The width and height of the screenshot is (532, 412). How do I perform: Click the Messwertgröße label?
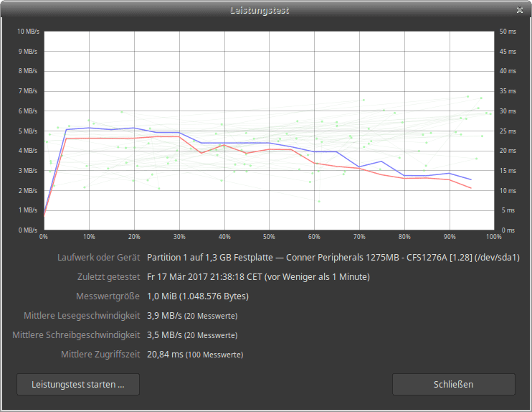click(108, 296)
